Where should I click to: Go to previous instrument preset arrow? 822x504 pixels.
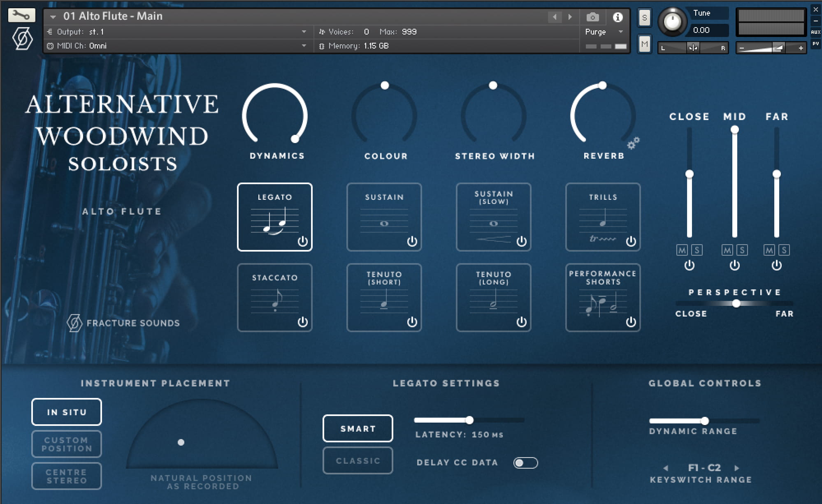click(555, 17)
